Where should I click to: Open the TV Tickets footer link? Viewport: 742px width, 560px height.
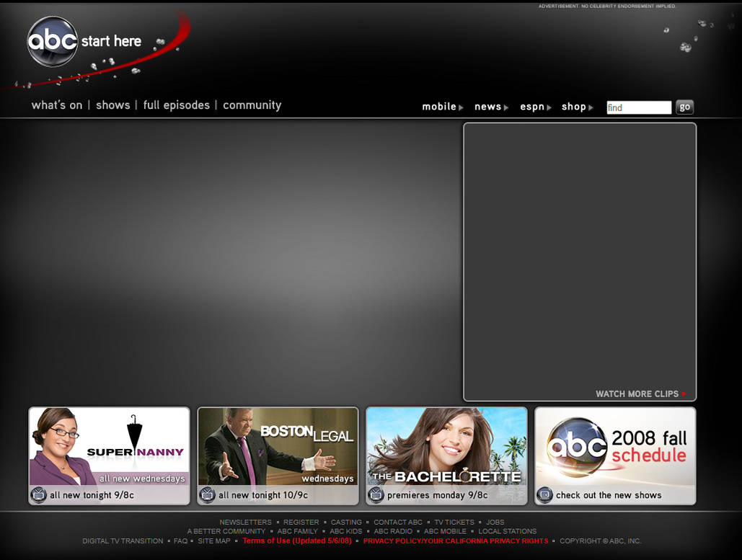pyautogui.click(x=454, y=522)
